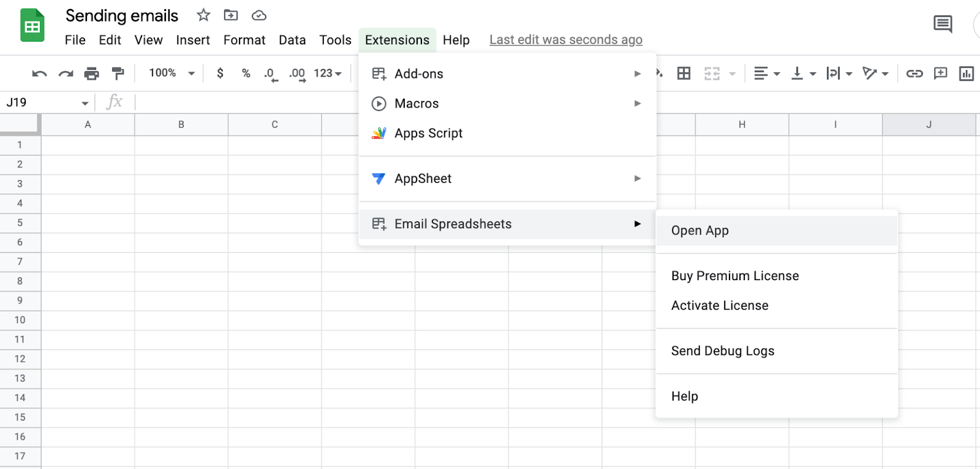Select column I header
980x469 pixels.
click(835, 124)
